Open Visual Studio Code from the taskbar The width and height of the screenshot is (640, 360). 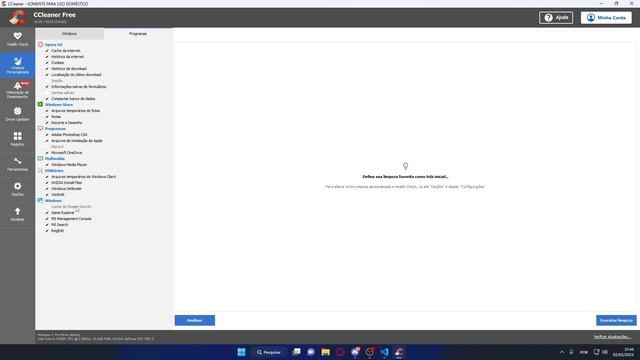point(384,352)
